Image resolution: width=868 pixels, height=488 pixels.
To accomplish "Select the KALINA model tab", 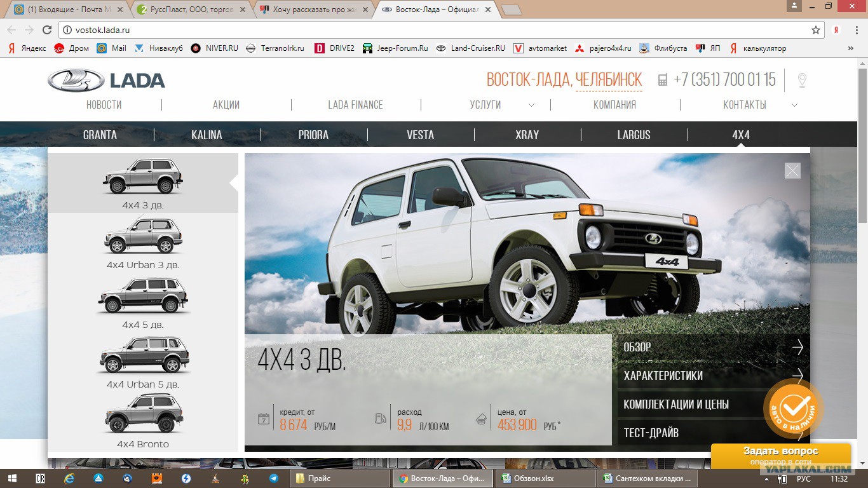I will pos(207,135).
